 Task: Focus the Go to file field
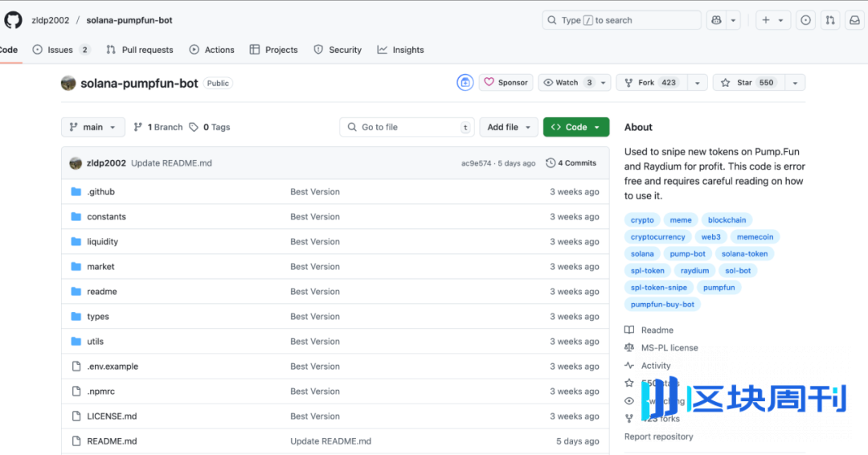pyautogui.click(x=407, y=127)
